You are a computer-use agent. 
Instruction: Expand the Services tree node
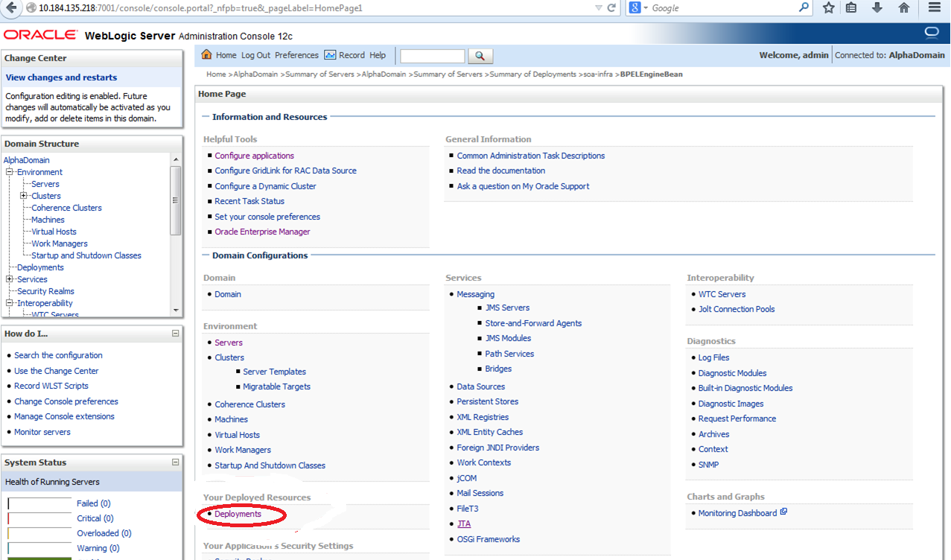[x=10, y=279]
